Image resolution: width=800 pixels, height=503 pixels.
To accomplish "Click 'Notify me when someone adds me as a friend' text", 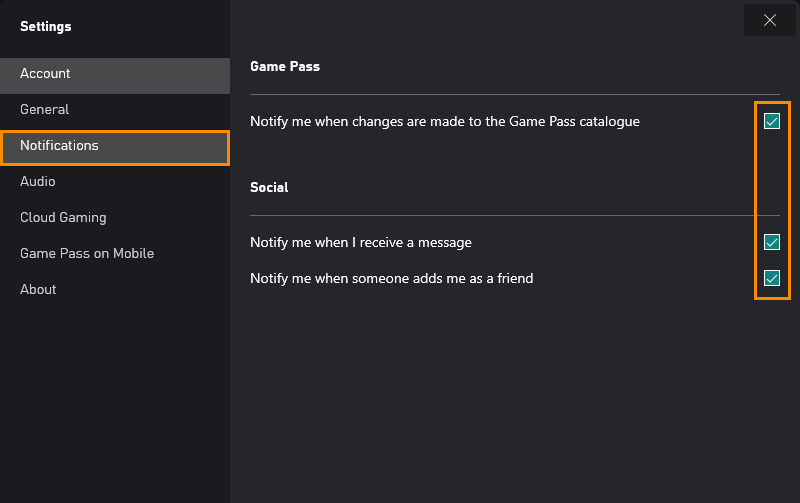I will coord(391,278).
